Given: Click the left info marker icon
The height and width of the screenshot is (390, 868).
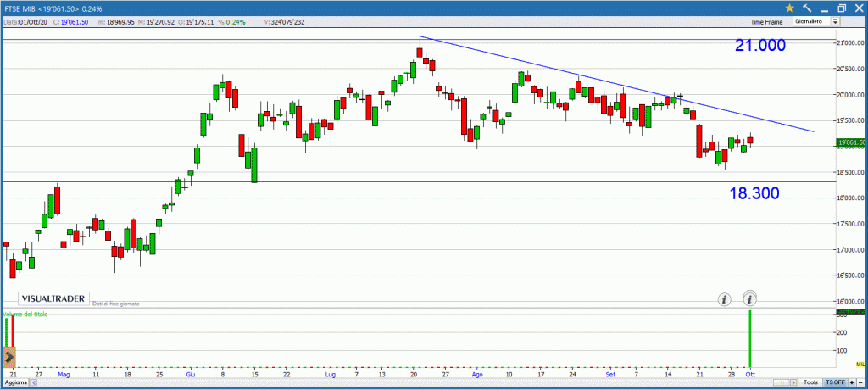Looking at the screenshot, I should pyautogui.click(x=725, y=299).
